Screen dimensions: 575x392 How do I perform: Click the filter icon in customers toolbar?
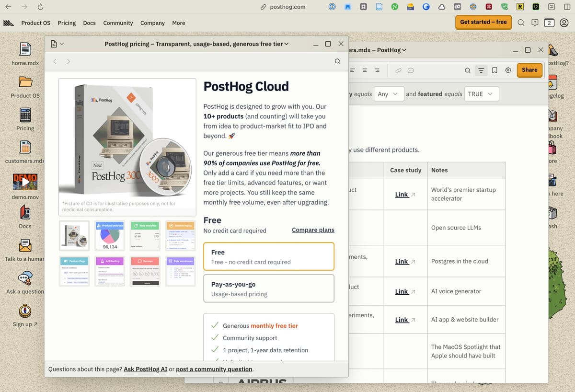481,70
